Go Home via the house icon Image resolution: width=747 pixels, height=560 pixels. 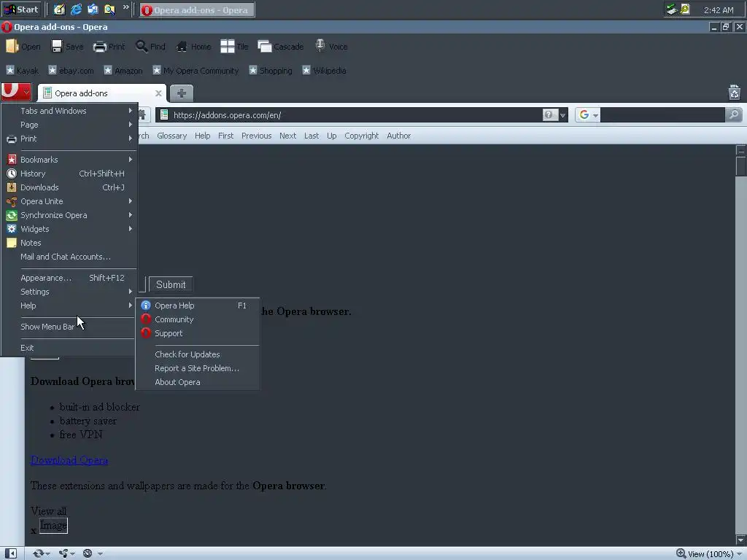pyautogui.click(x=182, y=46)
